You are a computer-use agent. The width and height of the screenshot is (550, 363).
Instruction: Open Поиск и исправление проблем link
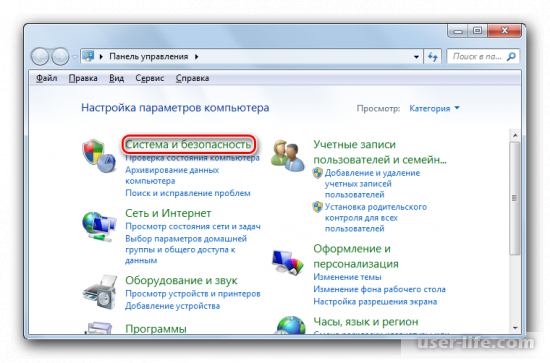[188, 193]
